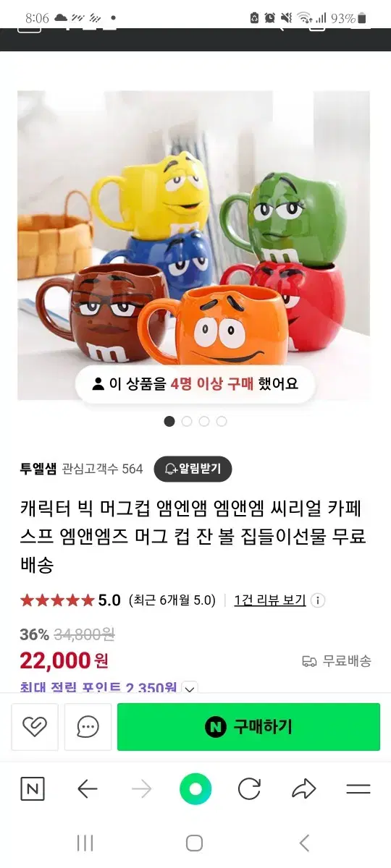Image resolution: width=391 pixels, height=868 pixels.
Task: Tap the 구매하기 green buy button
Action: point(248,727)
